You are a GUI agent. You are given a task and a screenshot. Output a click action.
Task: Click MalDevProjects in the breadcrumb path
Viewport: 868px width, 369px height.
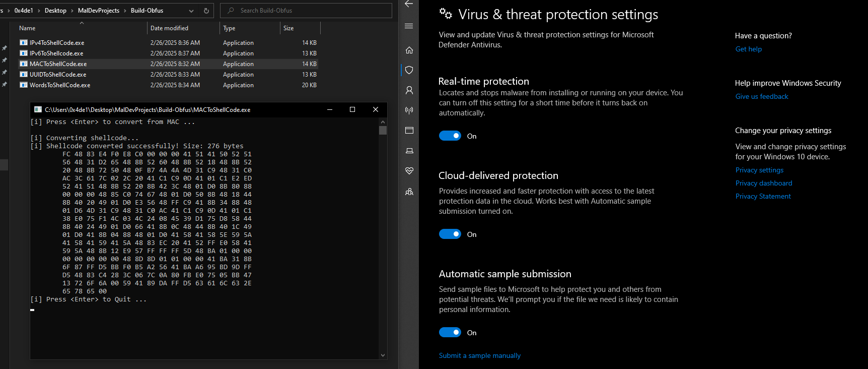(99, 11)
